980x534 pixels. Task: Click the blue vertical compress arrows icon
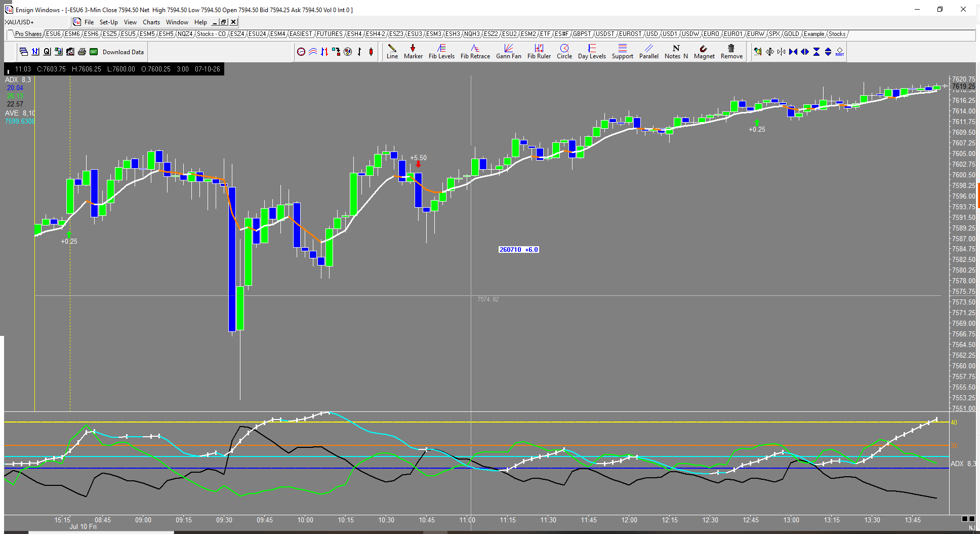pos(816,52)
